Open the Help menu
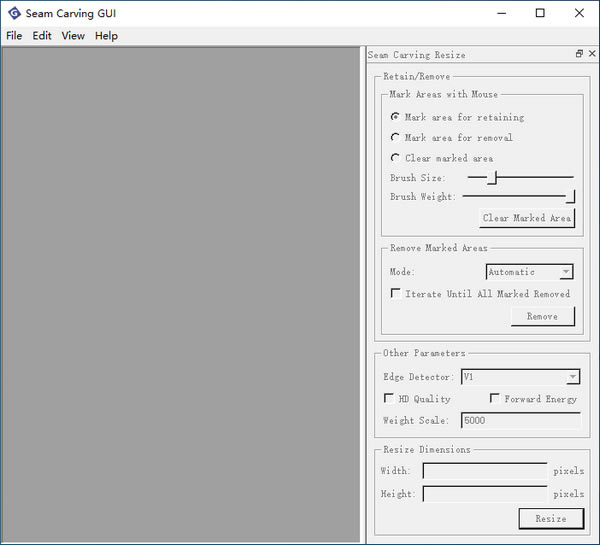 point(106,36)
